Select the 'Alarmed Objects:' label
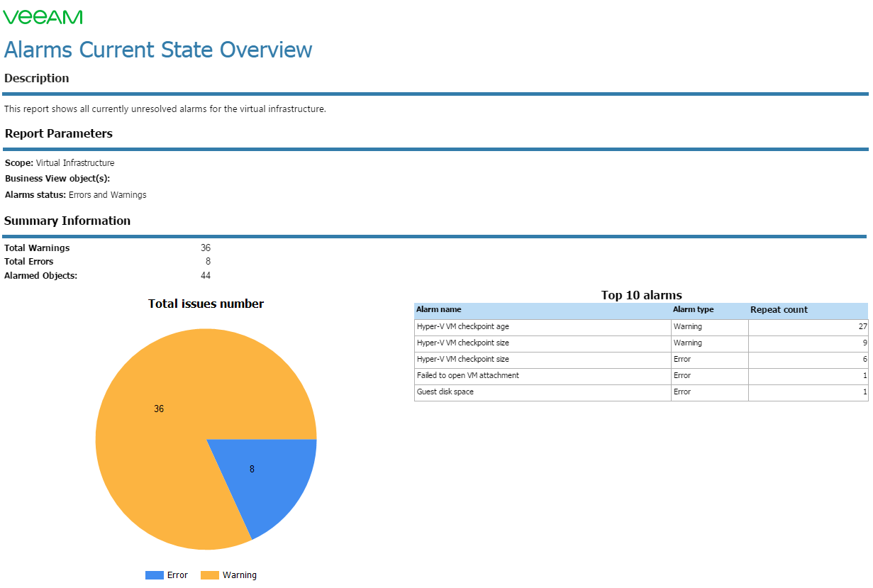The width and height of the screenshot is (873, 588). pos(41,276)
